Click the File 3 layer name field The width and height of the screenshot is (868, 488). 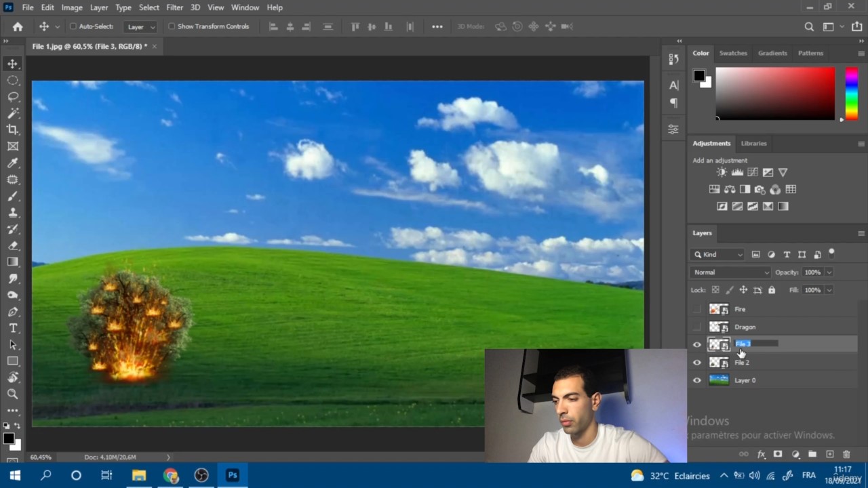coord(757,344)
